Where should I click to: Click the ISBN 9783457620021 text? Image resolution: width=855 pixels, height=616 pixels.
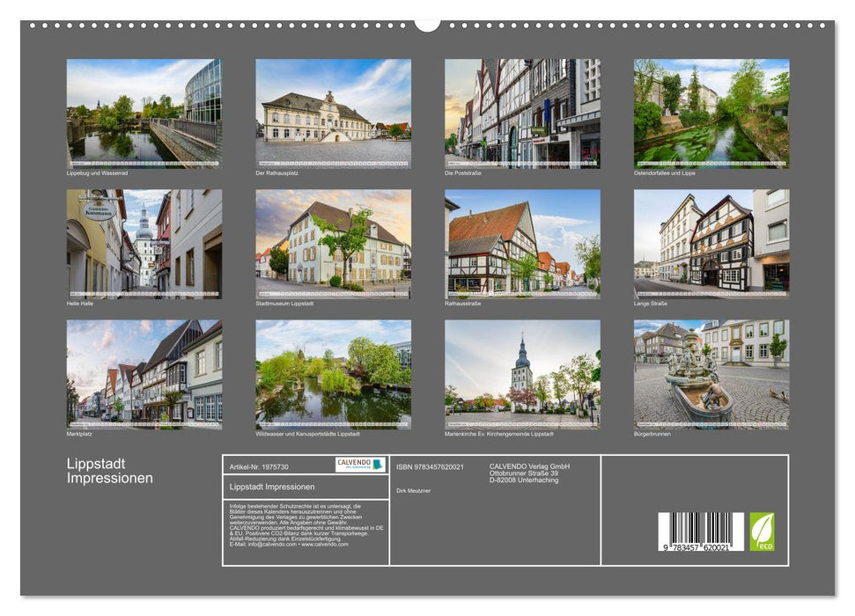[x=431, y=466]
